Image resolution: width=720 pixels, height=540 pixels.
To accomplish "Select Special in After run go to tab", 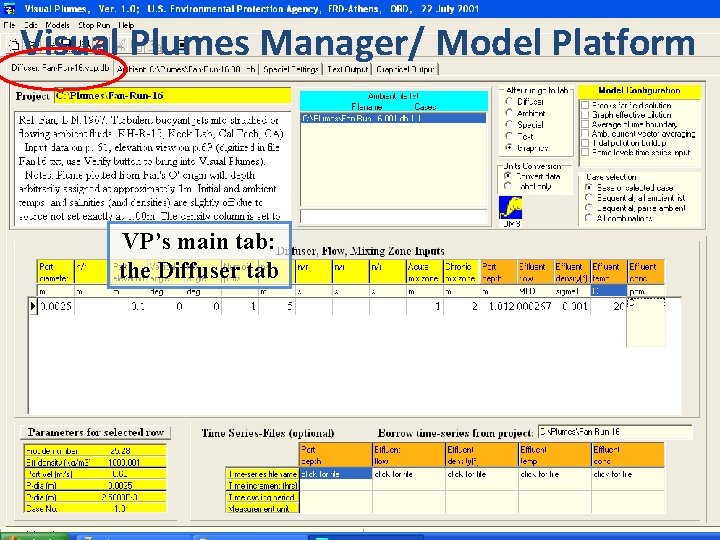I will [x=509, y=124].
